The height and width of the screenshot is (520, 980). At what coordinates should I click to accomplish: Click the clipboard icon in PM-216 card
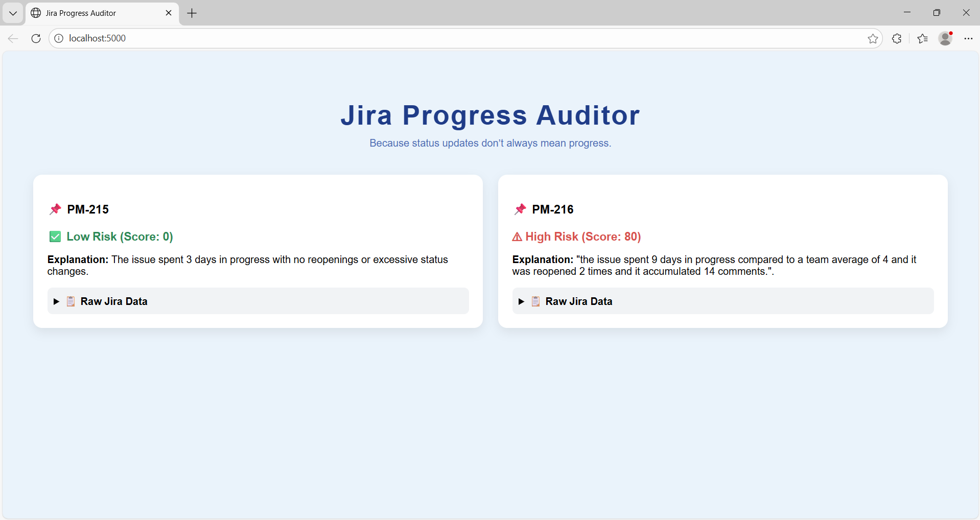(x=536, y=301)
